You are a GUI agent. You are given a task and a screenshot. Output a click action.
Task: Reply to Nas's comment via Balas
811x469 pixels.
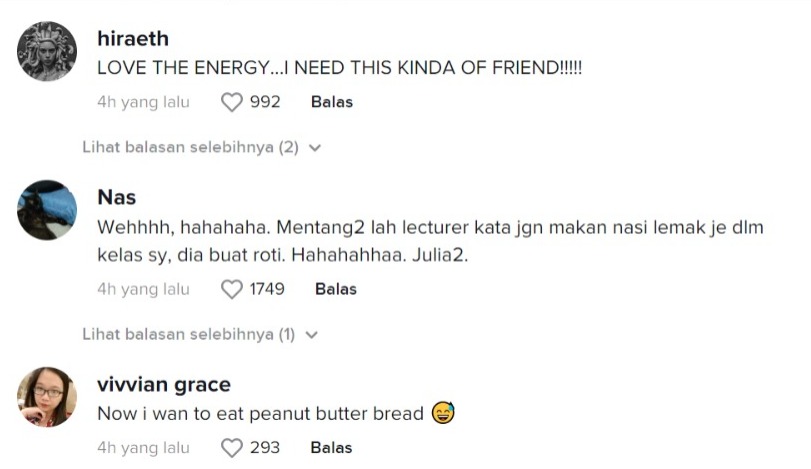(336, 289)
